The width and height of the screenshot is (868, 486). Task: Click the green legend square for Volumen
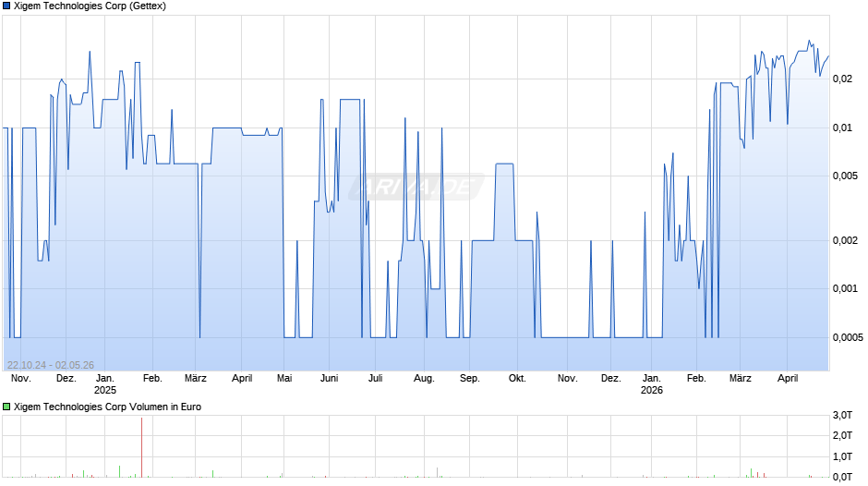pyautogui.click(x=6, y=407)
